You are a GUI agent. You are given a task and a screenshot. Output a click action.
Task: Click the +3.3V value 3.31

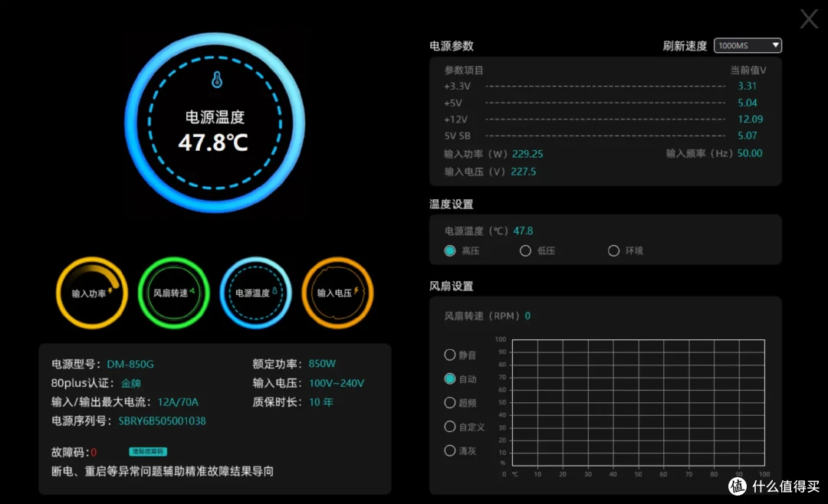tap(747, 86)
